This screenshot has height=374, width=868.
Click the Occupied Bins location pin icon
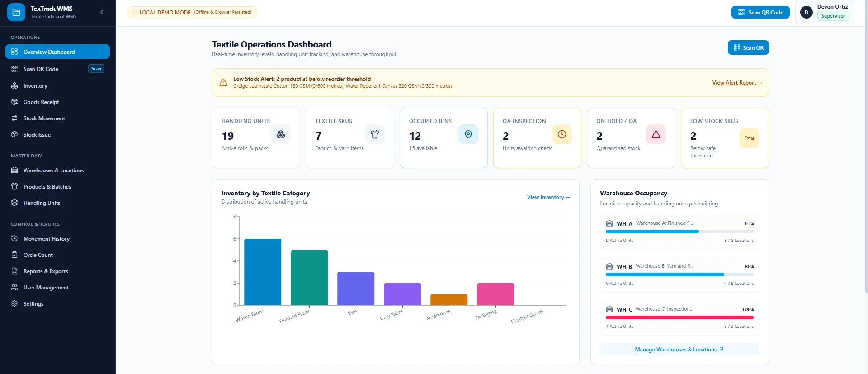coord(468,134)
